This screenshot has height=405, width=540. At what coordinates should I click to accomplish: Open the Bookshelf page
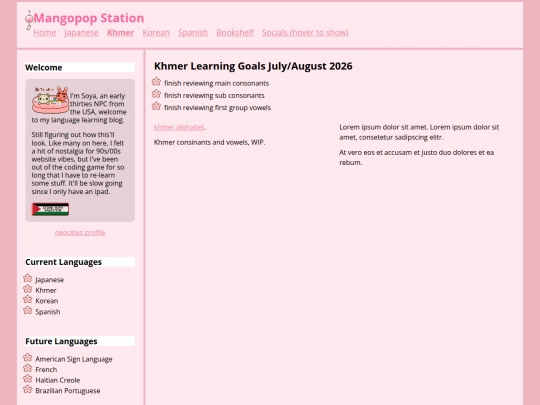pos(235,33)
